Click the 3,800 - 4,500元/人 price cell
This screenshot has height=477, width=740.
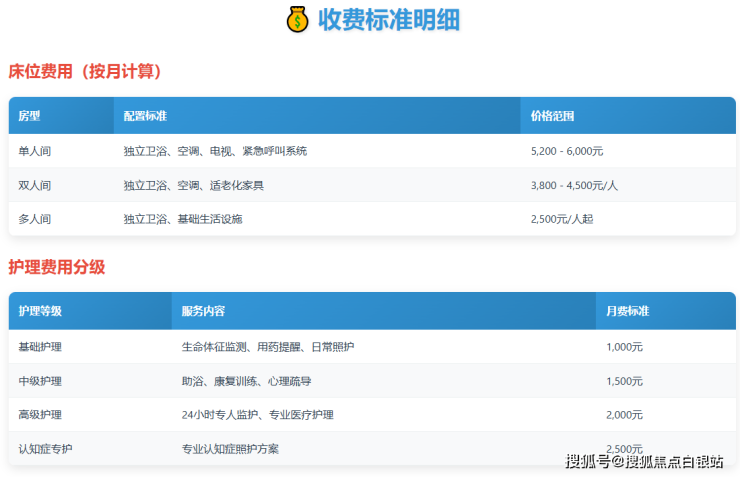(574, 186)
